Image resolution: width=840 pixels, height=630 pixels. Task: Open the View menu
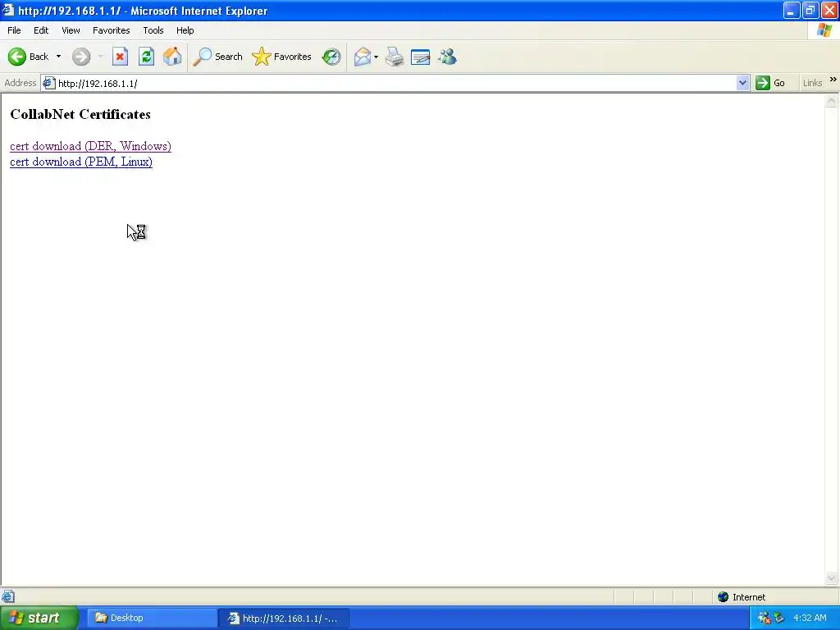pyautogui.click(x=71, y=30)
